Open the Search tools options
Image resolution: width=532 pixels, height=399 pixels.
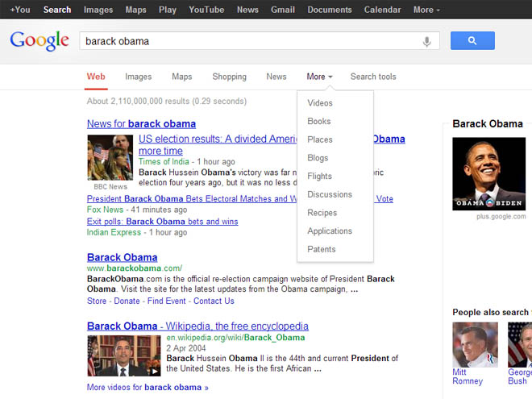[373, 77]
